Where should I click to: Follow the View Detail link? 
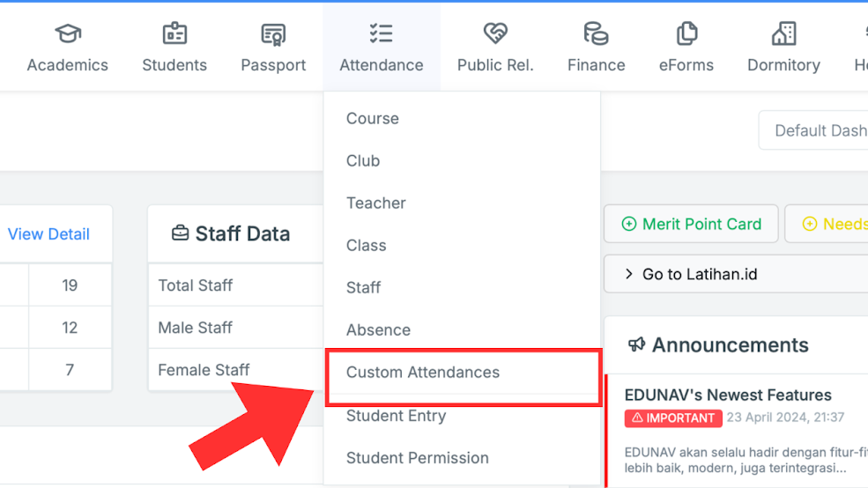click(48, 234)
